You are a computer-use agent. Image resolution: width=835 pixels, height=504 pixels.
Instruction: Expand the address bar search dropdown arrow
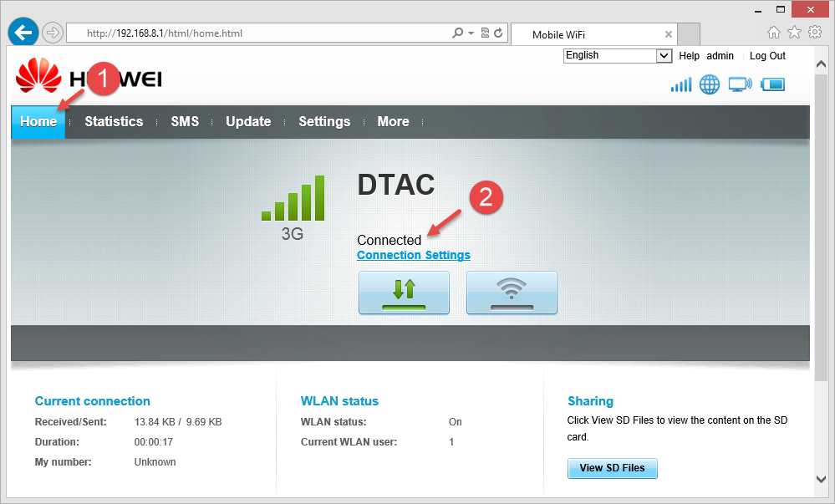pyautogui.click(x=471, y=33)
